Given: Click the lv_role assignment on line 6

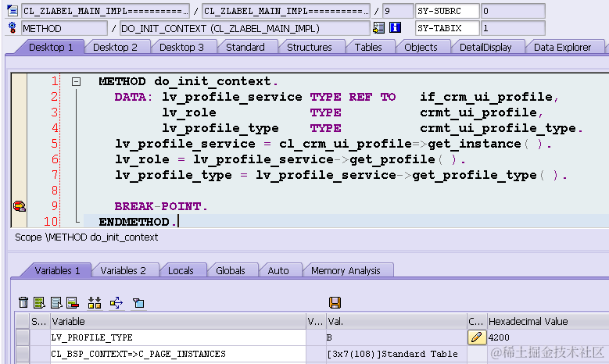Looking at the screenshot, I should point(290,159).
